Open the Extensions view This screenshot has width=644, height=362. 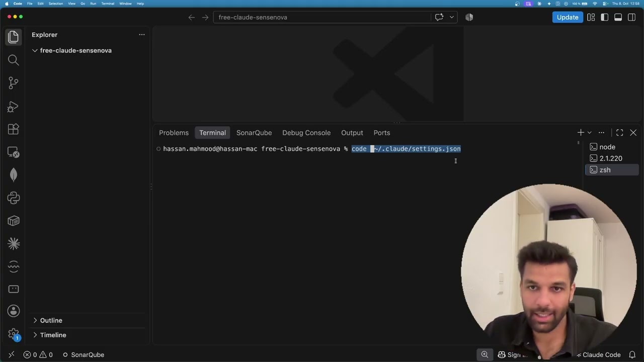coord(14,129)
